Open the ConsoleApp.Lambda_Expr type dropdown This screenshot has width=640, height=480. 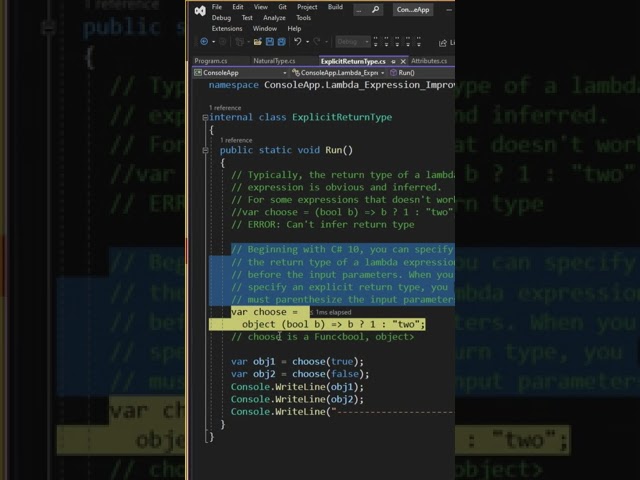(338, 73)
